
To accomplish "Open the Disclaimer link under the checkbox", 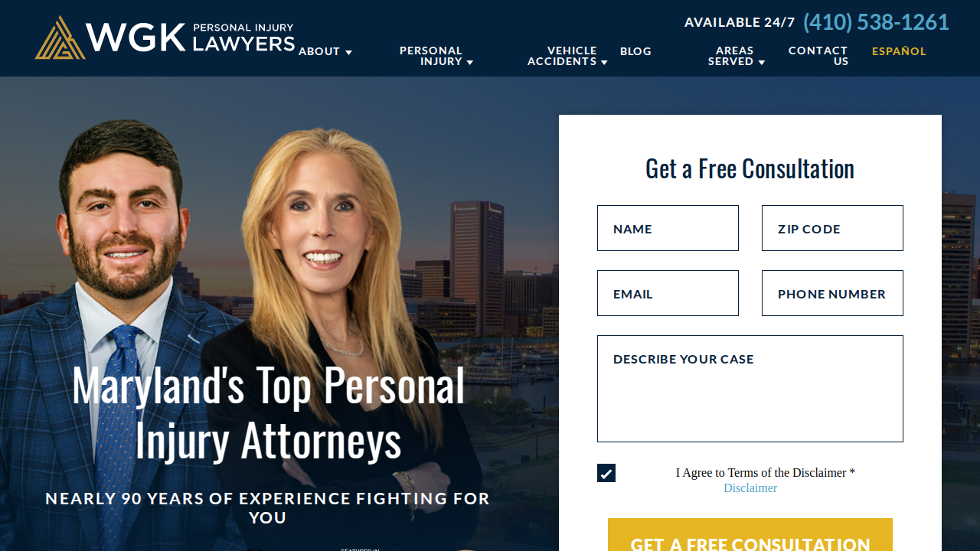I will (750, 488).
